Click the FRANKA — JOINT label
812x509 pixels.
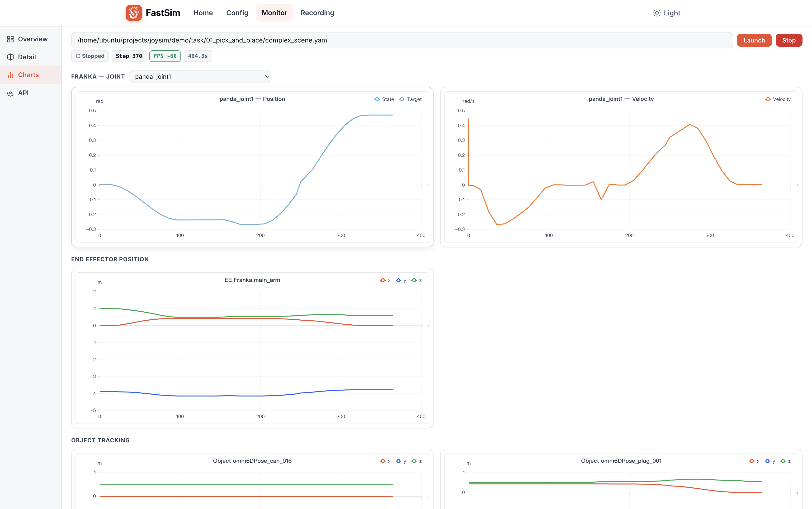coord(98,77)
